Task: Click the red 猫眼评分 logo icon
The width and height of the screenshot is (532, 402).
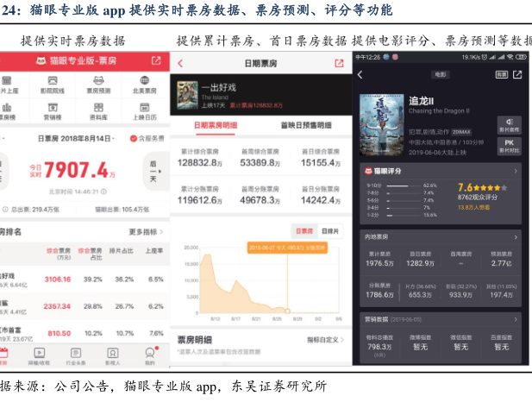Action: coord(368,171)
